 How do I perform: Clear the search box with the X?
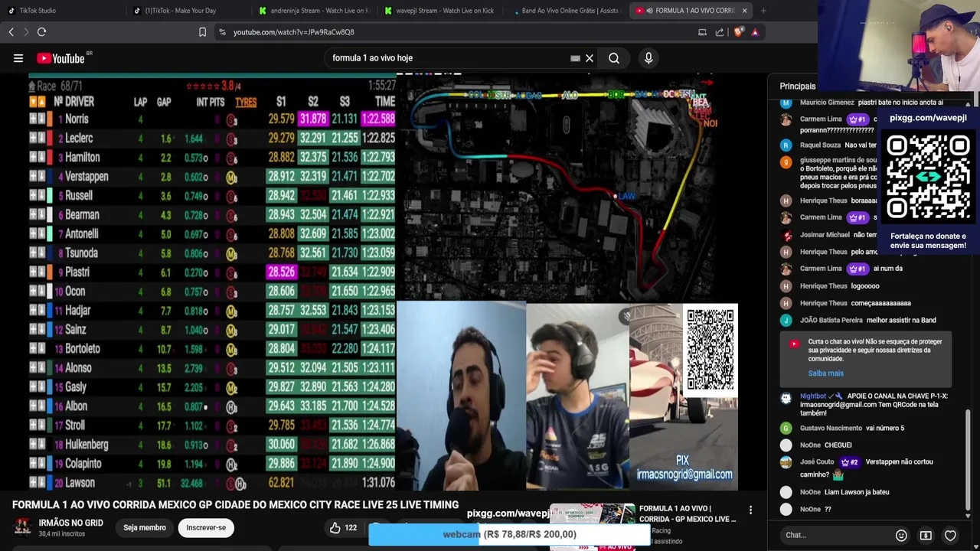click(590, 58)
